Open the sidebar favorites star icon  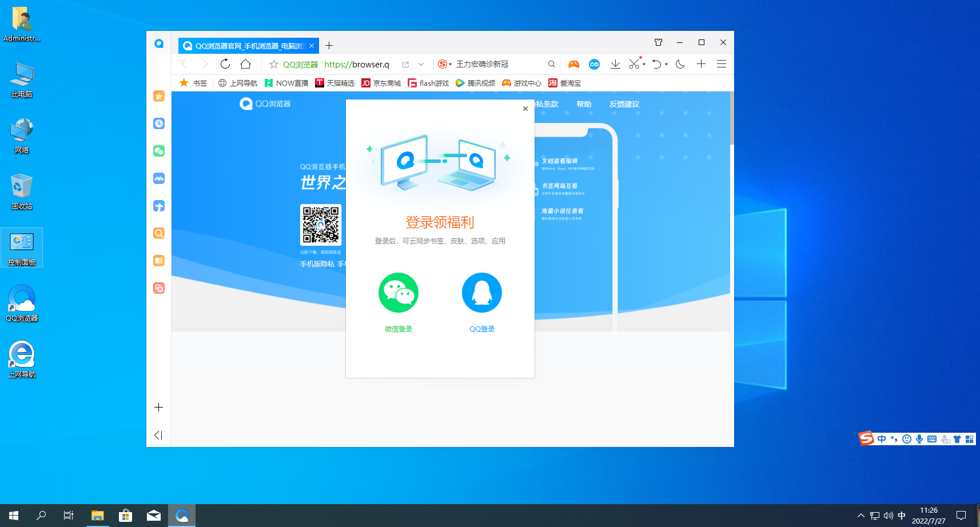159,96
